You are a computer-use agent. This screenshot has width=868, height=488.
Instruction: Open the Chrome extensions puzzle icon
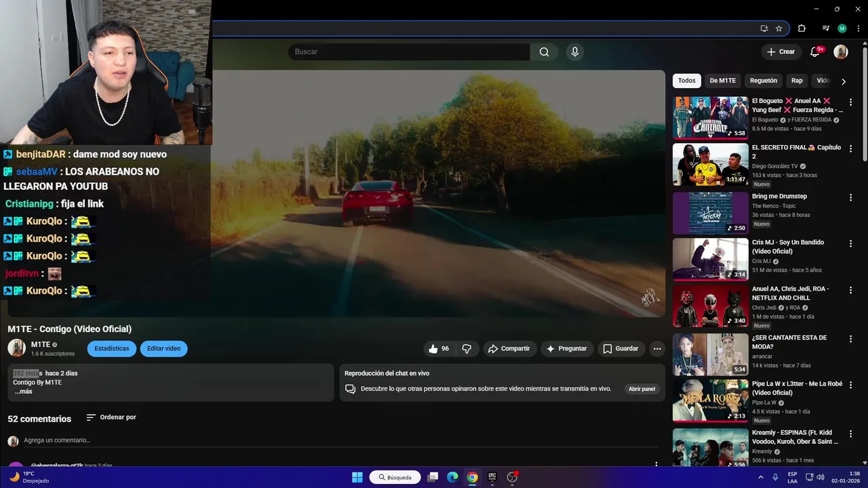coord(802,28)
